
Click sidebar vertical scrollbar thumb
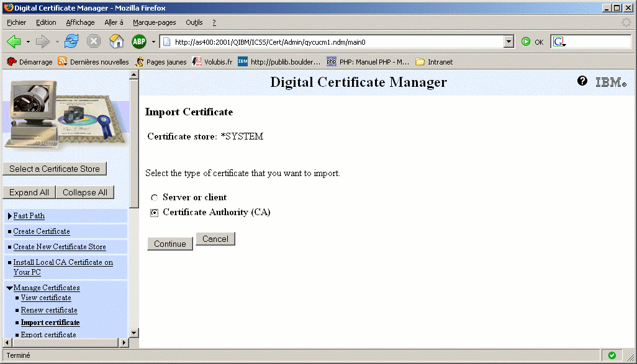[x=134, y=144]
